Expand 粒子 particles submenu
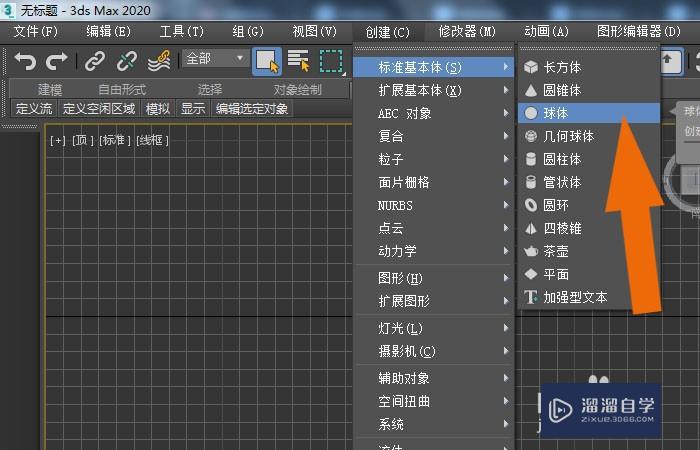This screenshot has width=700, height=450. (x=433, y=159)
